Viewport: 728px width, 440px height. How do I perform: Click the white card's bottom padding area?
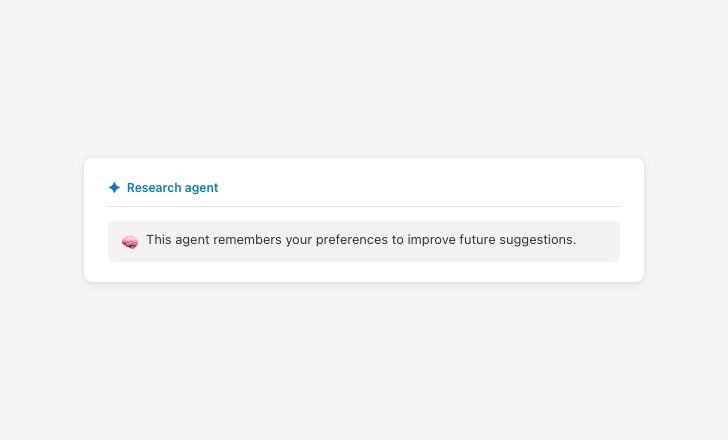pos(364,272)
